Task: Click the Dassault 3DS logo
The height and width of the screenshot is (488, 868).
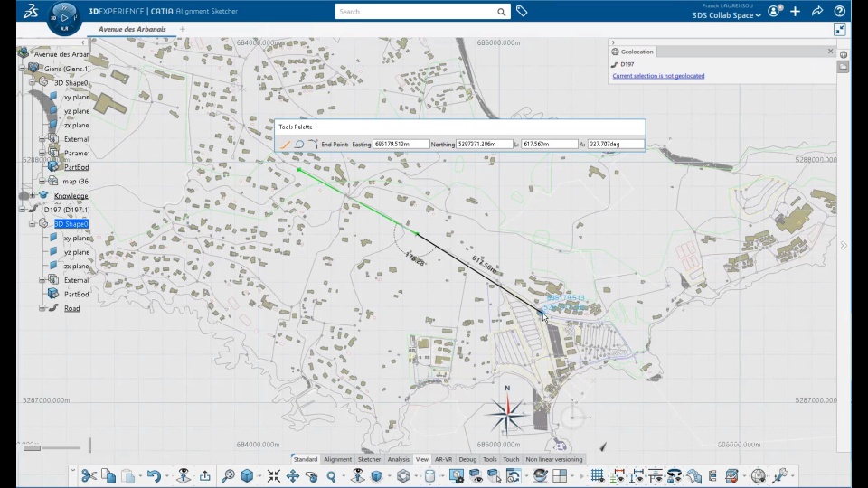Action: 31,11
